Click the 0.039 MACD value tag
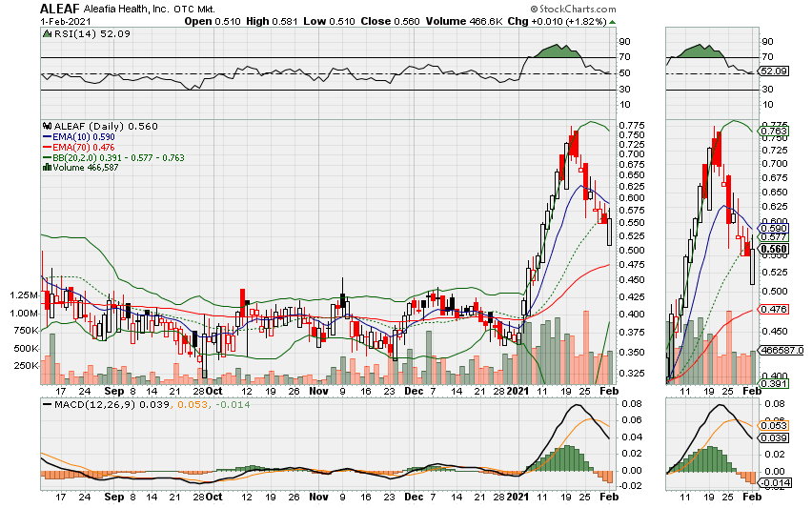812x508 pixels. 773,438
